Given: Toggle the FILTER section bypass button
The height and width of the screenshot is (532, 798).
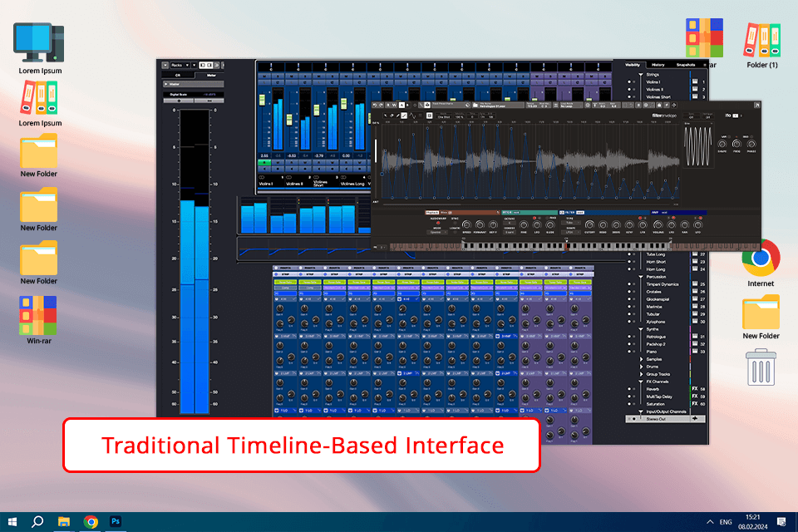Looking at the screenshot, I should [562, 213].
